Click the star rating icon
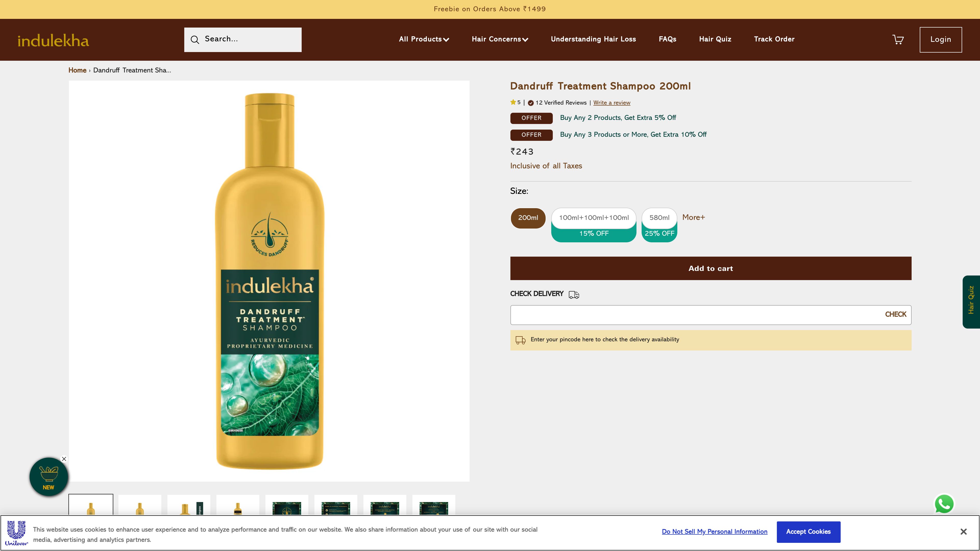Viewport: 980px width, 551px height. pyautogui.click(x=513, y=102)
